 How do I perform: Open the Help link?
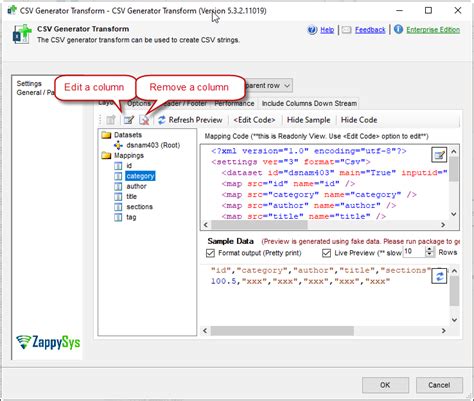click(327, 30)
